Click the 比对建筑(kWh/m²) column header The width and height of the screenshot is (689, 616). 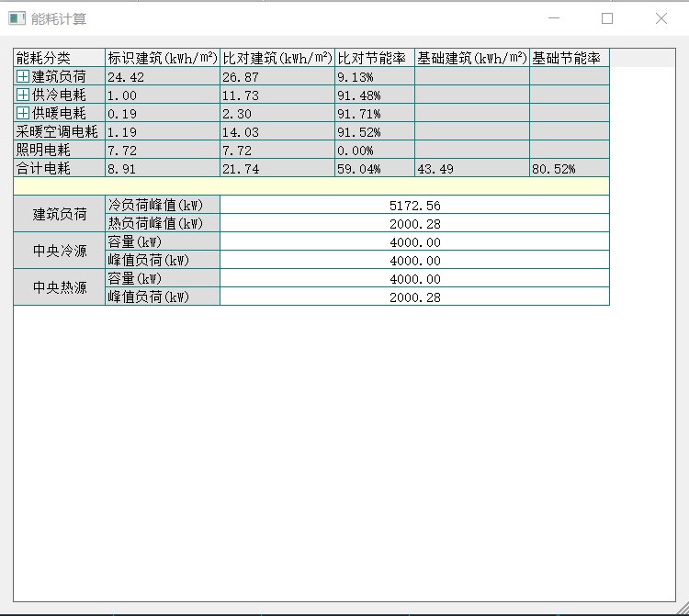tap(277, 59)
